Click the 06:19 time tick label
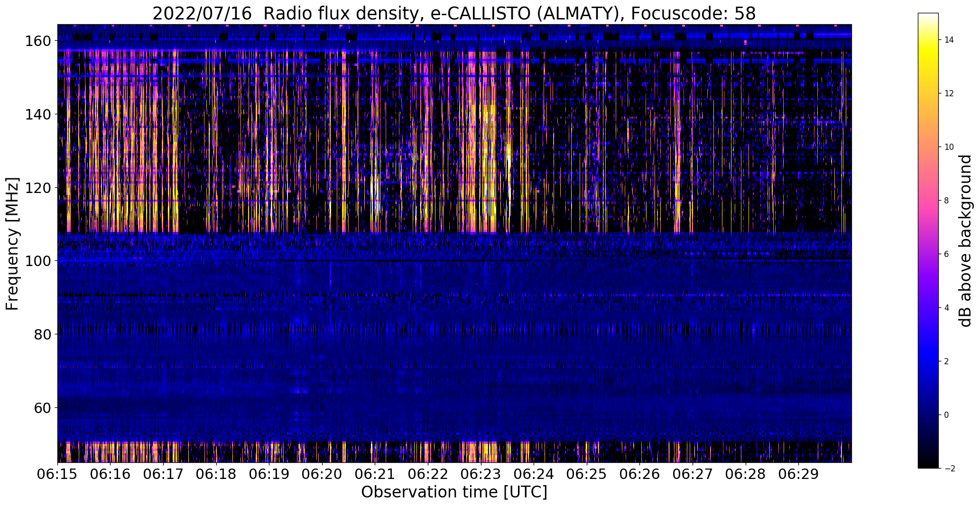Image resolution: width=980 pixels, height=506 pixels. click(269, 474)
